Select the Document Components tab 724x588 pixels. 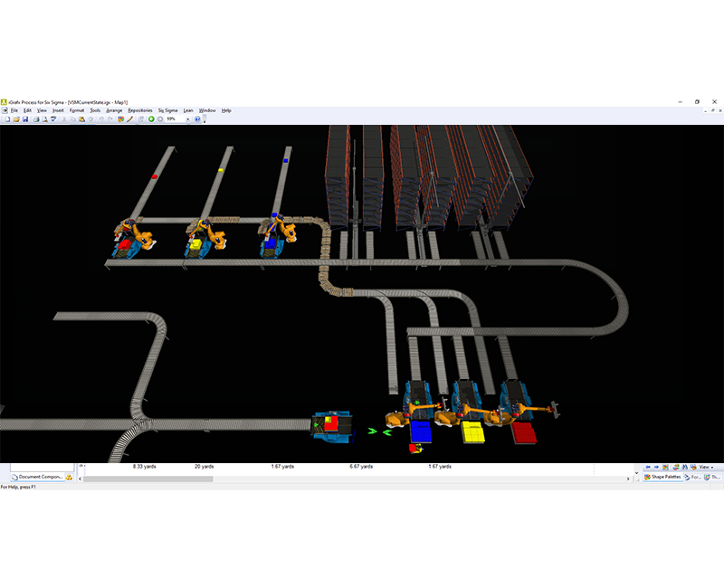(x=38, y=477)
